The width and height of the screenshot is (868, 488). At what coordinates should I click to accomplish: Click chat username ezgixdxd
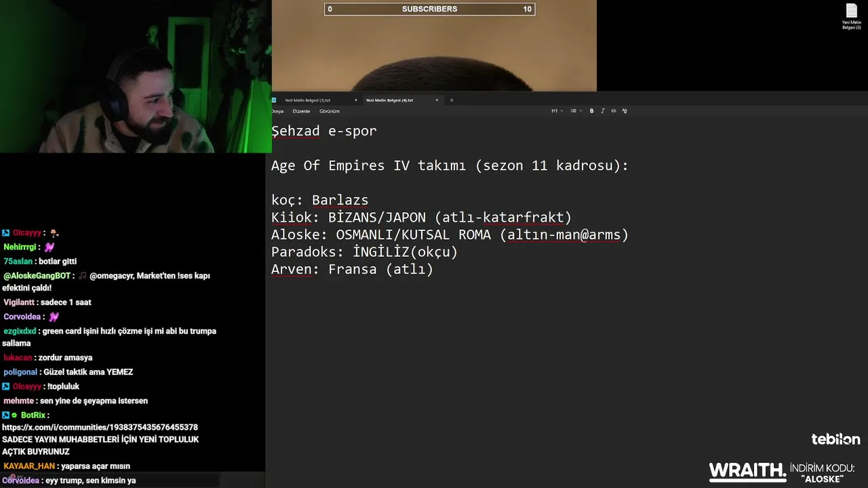point(20,331)
